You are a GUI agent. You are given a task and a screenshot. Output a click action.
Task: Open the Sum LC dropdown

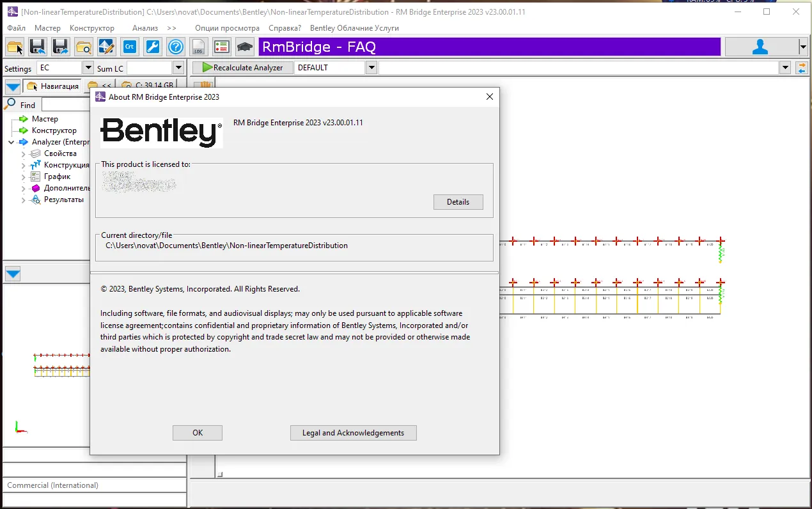pos(178,68)
